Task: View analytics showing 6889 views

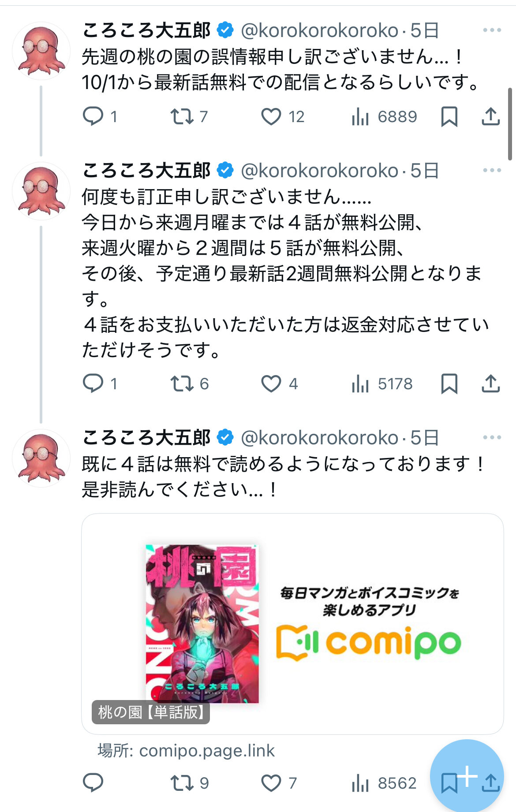Action: [x=384, y=117]
